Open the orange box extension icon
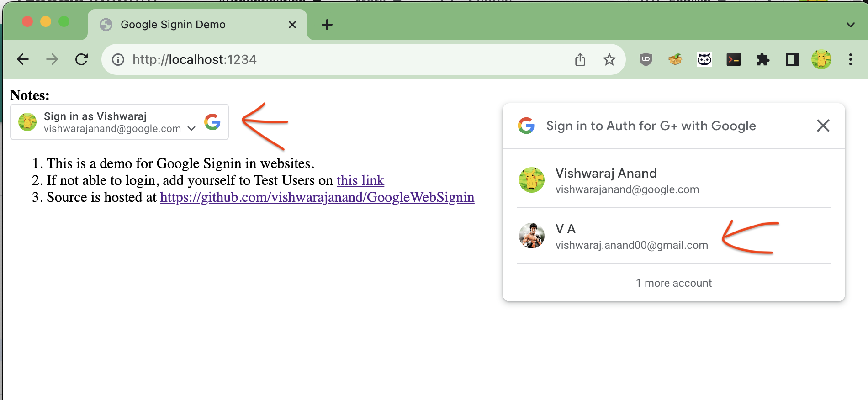 pos(675,59)
